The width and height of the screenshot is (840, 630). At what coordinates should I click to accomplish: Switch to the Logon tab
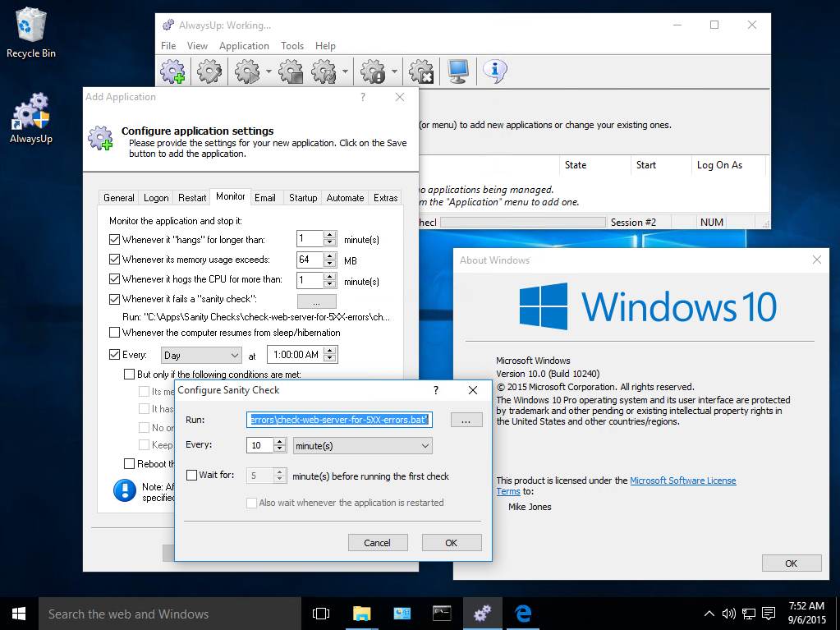[x=157, y=198]
